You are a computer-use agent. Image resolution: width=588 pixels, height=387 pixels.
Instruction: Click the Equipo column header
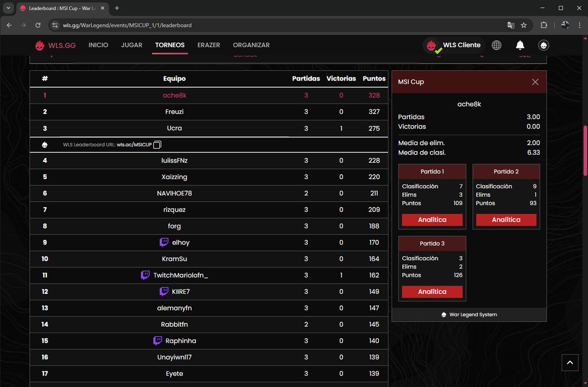[174, 78]
